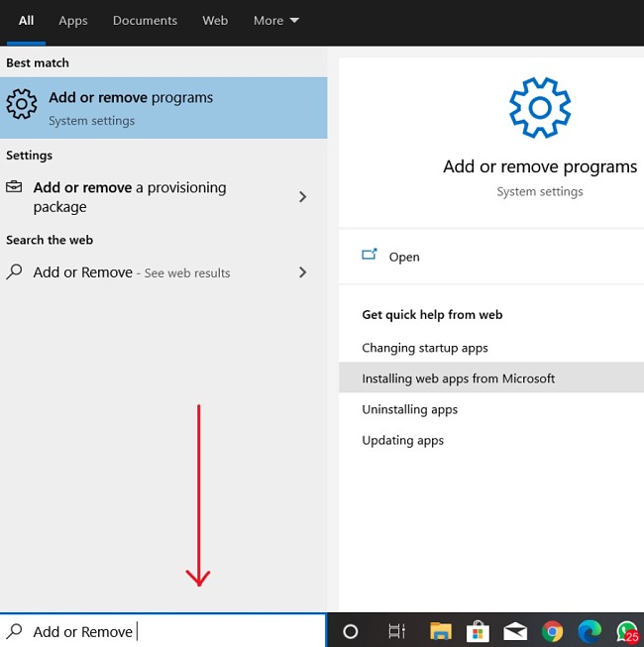
Task: Click the Settings section heading
Action: (x=29, y=156)
